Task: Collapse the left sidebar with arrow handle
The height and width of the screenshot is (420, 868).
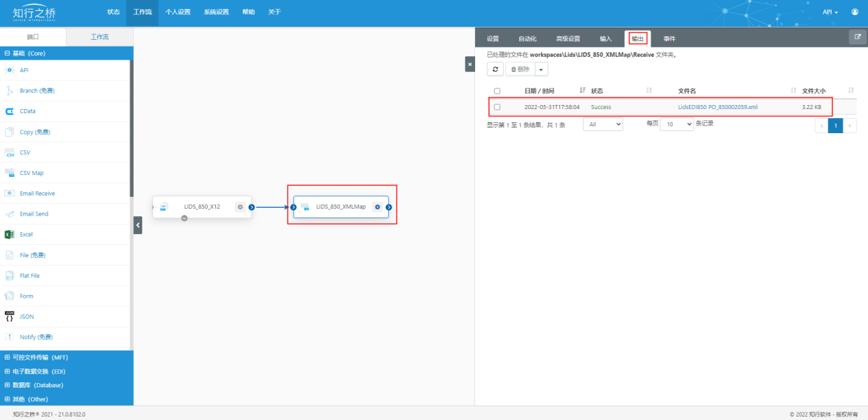Action: tap(138, 225)
